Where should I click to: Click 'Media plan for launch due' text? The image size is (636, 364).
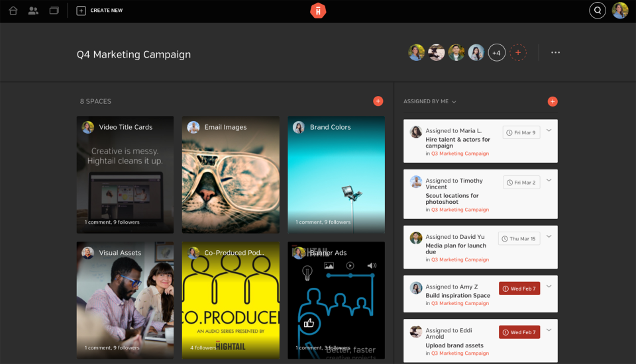pos(456,248)
